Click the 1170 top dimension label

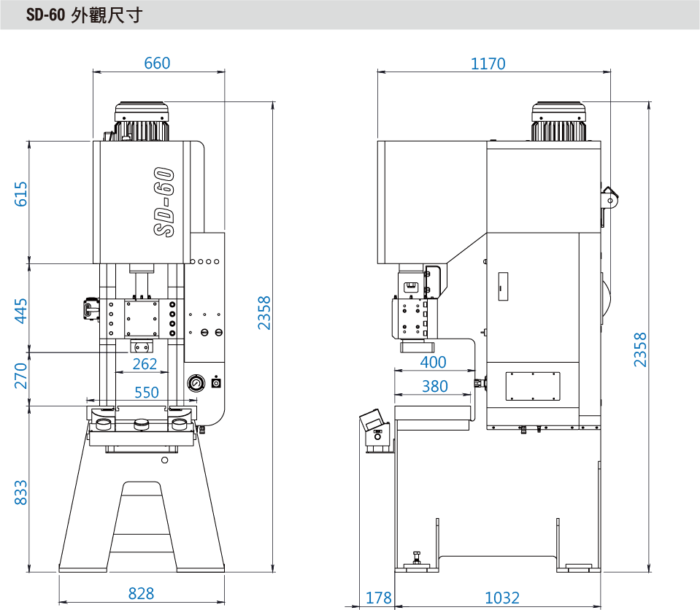(x=488, y=64)
